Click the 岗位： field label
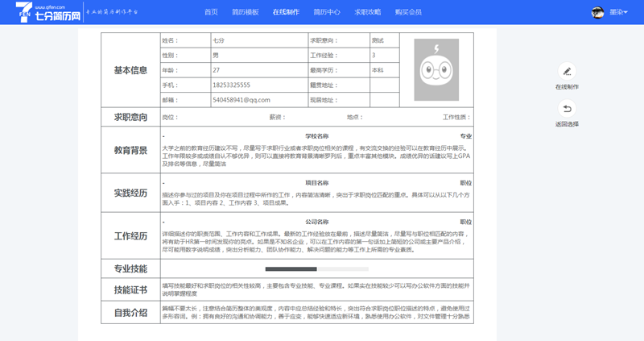Viewport: 644px width, 341px height. (x=170, y=117)
